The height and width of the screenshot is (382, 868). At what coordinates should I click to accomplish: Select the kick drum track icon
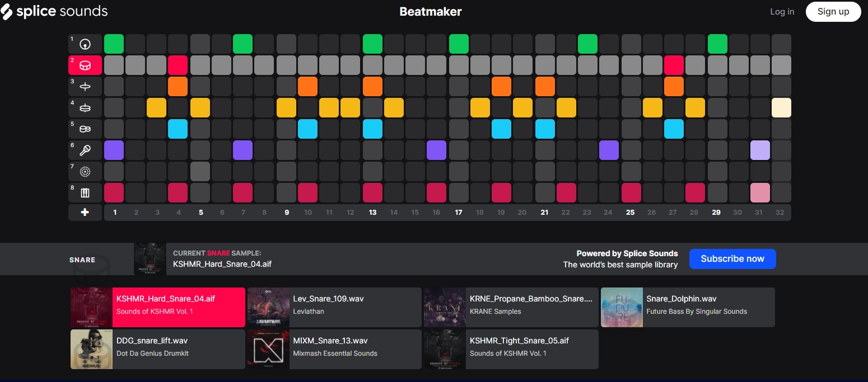click(85, 44)
